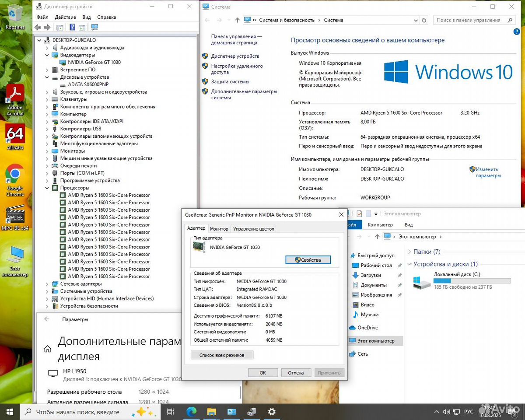Toggle the action pane icon in Device Manager
The width and height of the screenshot is (525, 420).
click(x=82, y=27)
